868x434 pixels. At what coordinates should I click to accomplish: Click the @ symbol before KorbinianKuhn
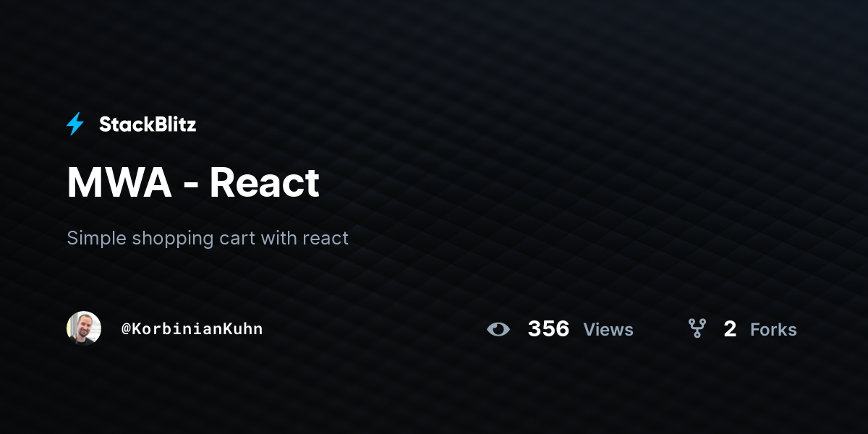pyautogui.click(x=126, y=329)
